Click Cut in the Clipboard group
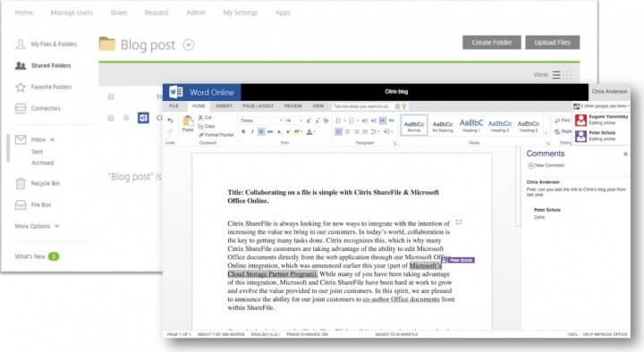Image resolution: width=644 pixels, height=352 pixels. tap(205, 117)
